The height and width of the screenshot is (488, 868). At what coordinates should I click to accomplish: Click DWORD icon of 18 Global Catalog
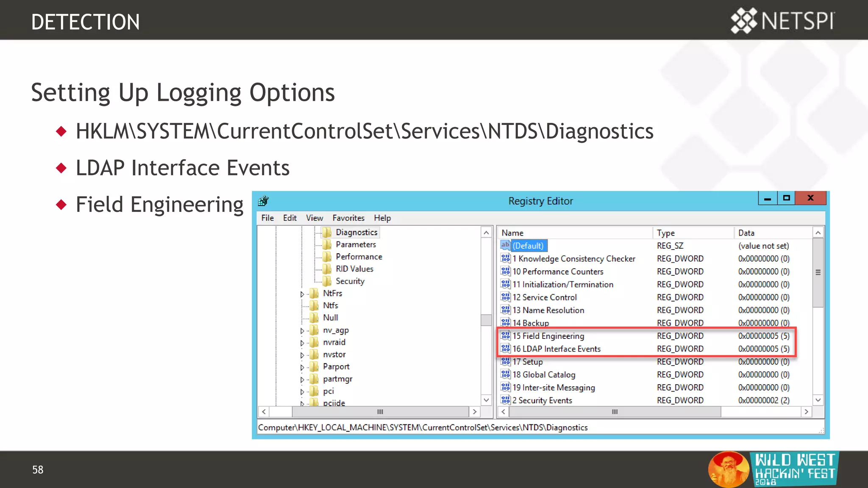pyautogui.click(x=505, y=374)
